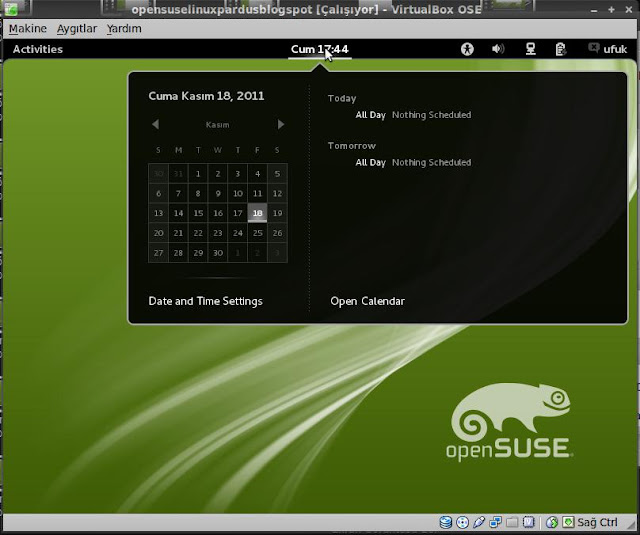Go to next month arrow

click(281, 124)
